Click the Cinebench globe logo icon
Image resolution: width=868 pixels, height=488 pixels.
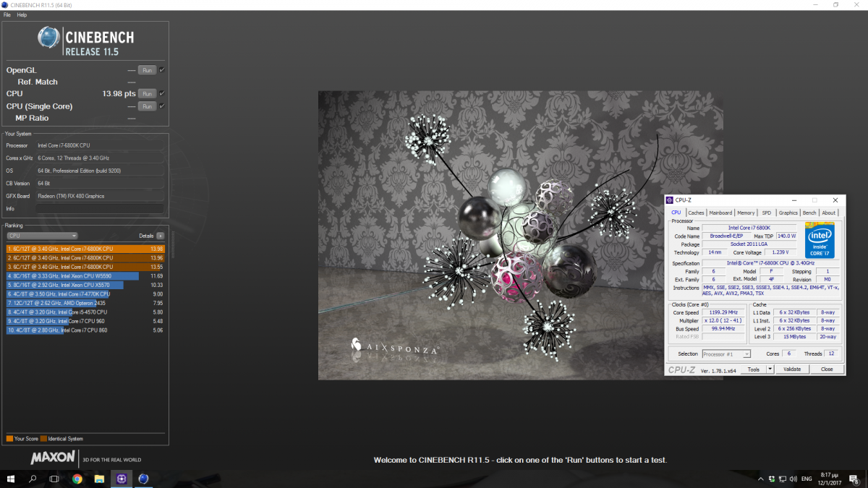tap(48, 38)
